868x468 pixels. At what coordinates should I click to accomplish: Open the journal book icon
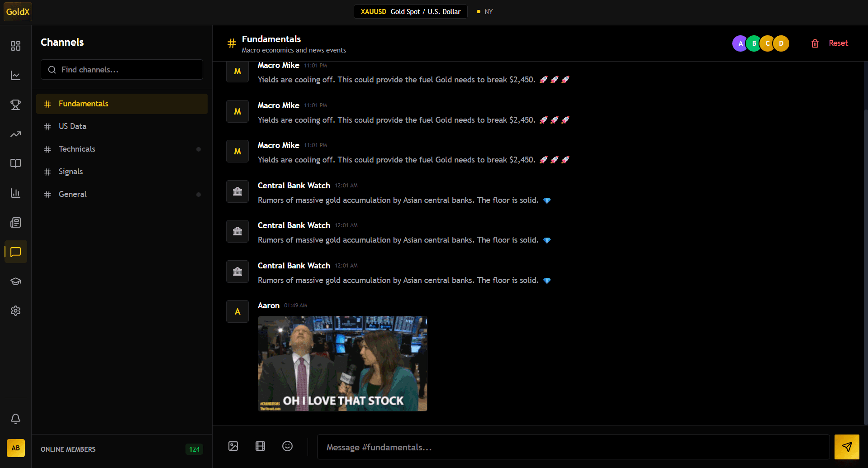pyautogui.click(x=15, y=163)
